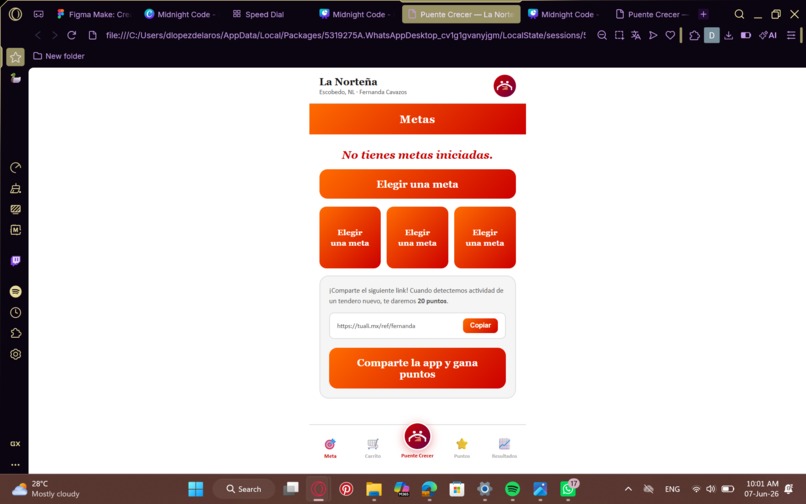Viewport: 806px width, 504px height.
Task: Click the No tienes metas iniciadas text
Action: click(417, 155)
